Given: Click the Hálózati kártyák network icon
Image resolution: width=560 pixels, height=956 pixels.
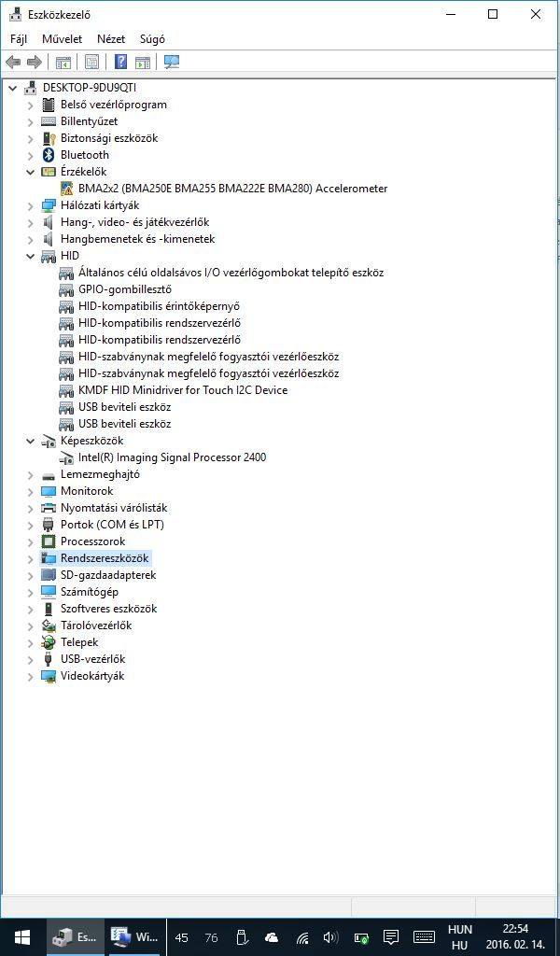Looking at the screenshot, I should [x=49, y=205].
